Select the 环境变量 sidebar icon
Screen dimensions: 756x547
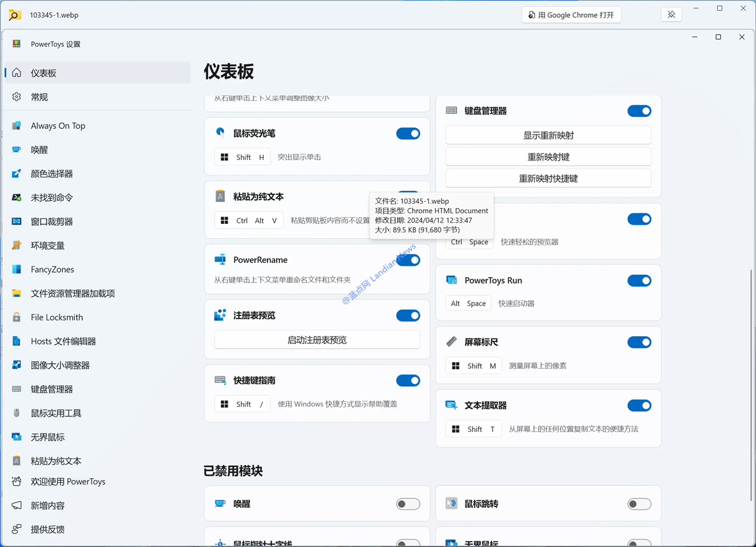(17, 246)
